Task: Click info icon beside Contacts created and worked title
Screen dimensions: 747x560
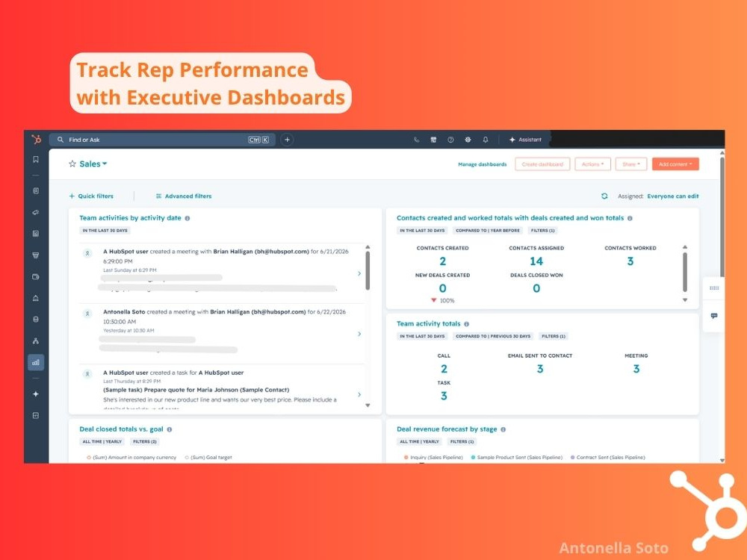Action: pyautogui.click(x=630, y=218)
